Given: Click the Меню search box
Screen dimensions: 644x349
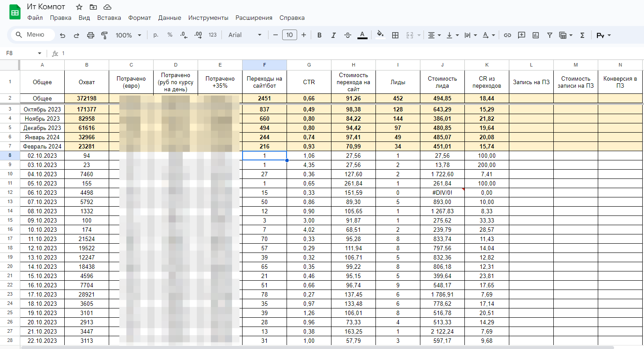Looking at the screenshot, I should 33,35.
